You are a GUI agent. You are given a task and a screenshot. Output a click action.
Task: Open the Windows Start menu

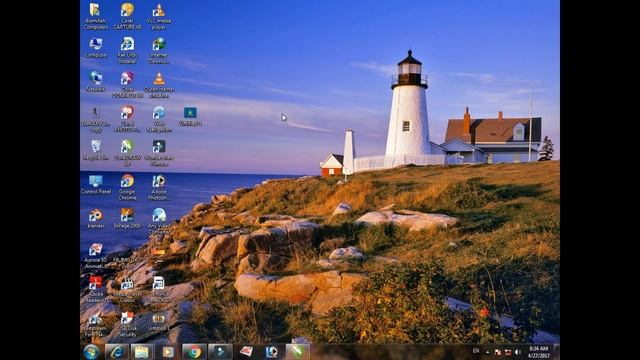click(91, 352)
